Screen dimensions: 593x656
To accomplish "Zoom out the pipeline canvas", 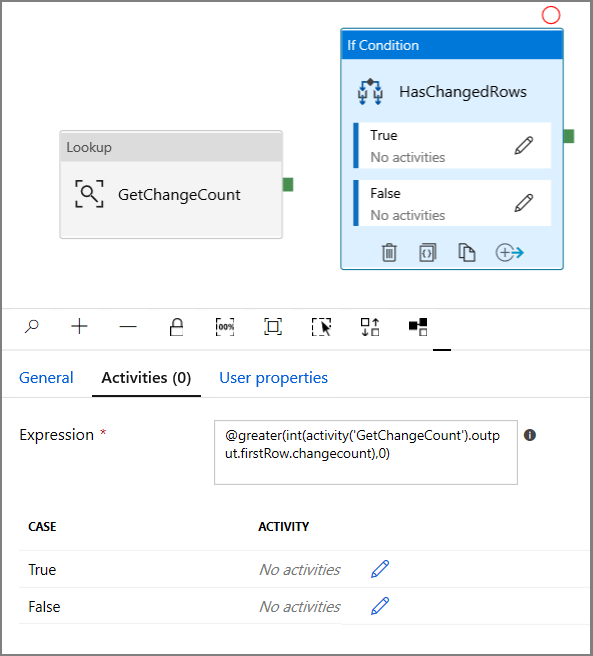I will (128, 326).
